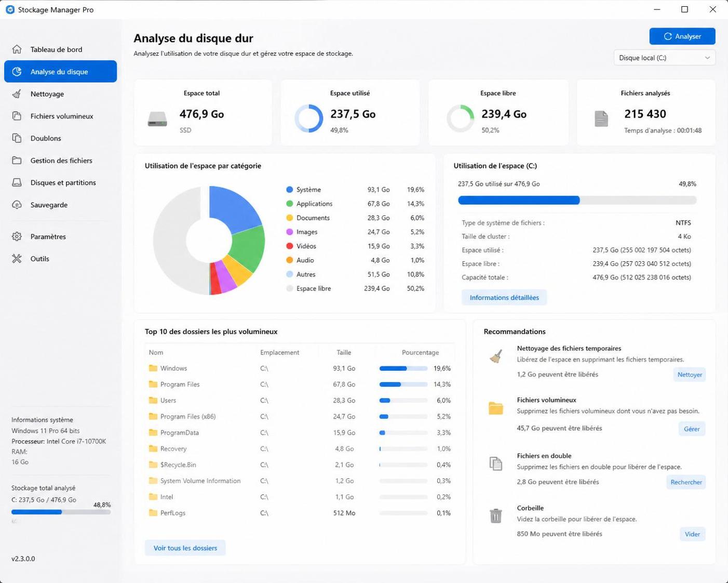Click the yellow folder icon in Recommandations
728x583 pixels.
496,408
